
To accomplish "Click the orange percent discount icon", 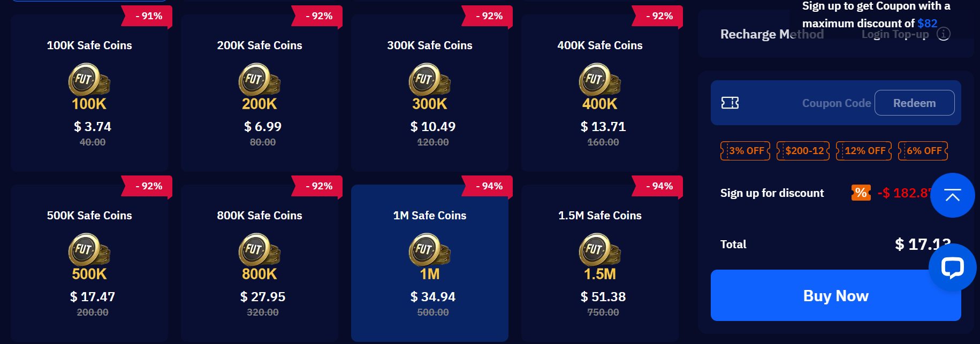I will 861,193.
